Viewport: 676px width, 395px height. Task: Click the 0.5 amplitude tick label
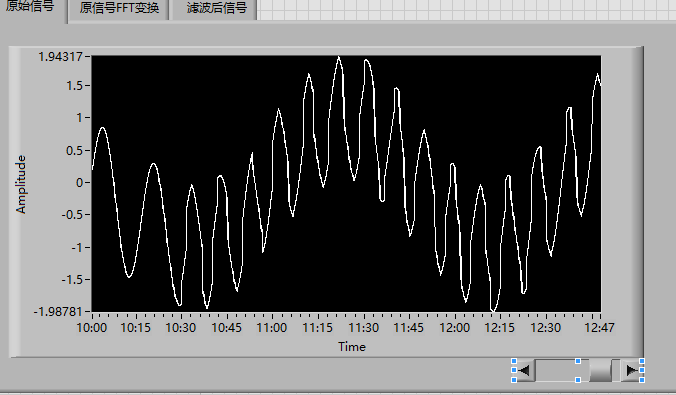(75, 150)
